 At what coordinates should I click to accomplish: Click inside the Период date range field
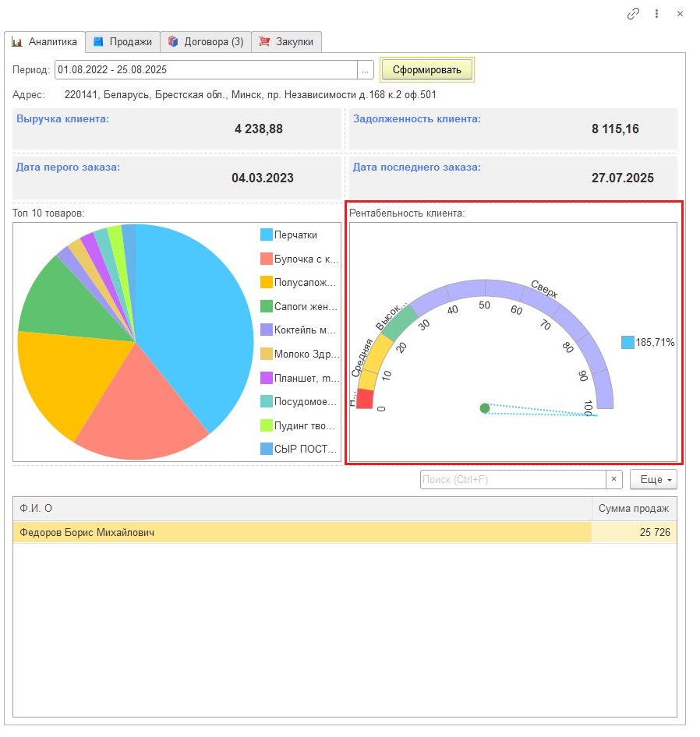click(x=206, y=70)
